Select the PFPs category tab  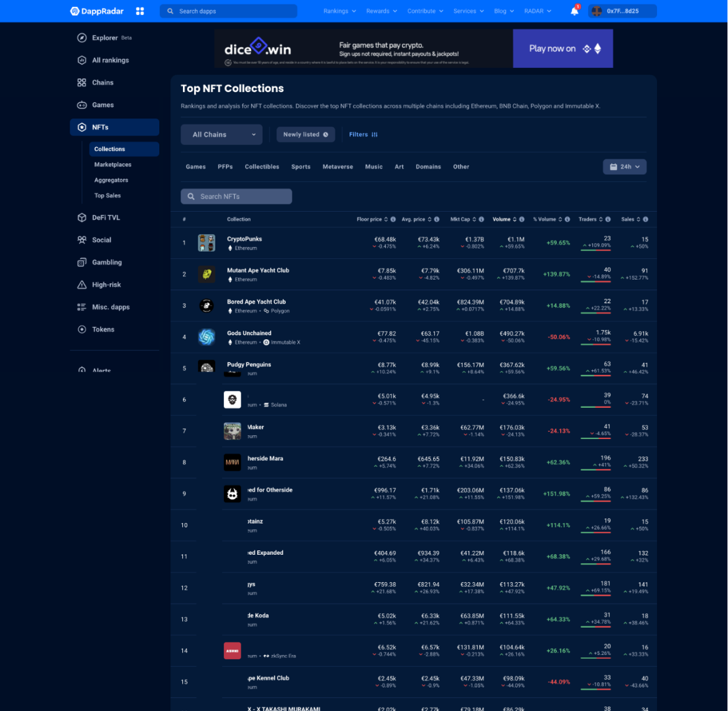point(225,167)
